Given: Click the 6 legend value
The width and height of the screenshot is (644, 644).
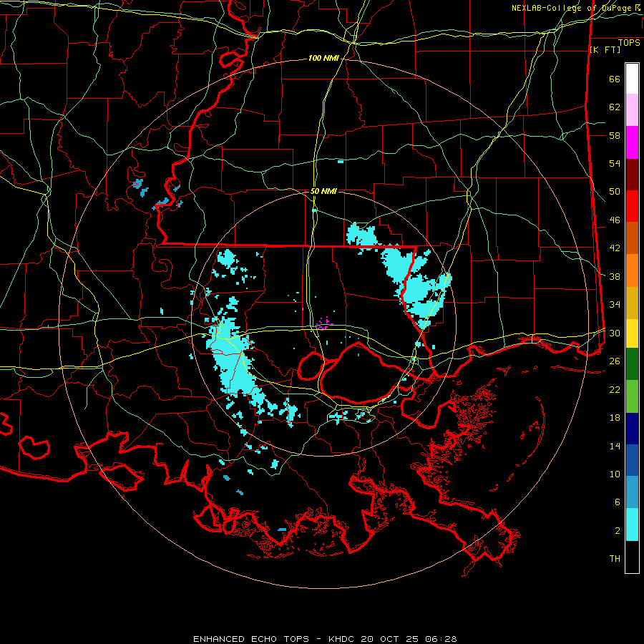Looking at the screenshot, I should (618, 502).
